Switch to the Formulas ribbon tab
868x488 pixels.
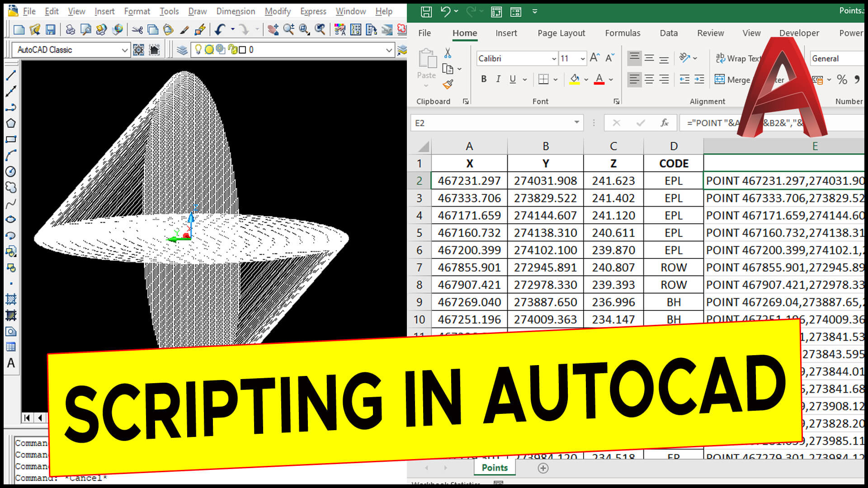click(623, 33)
